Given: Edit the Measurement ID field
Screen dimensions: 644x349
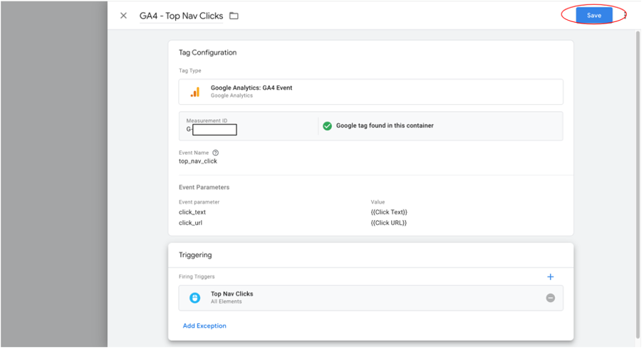Looking at the screenshot, I should coord(214,130).
